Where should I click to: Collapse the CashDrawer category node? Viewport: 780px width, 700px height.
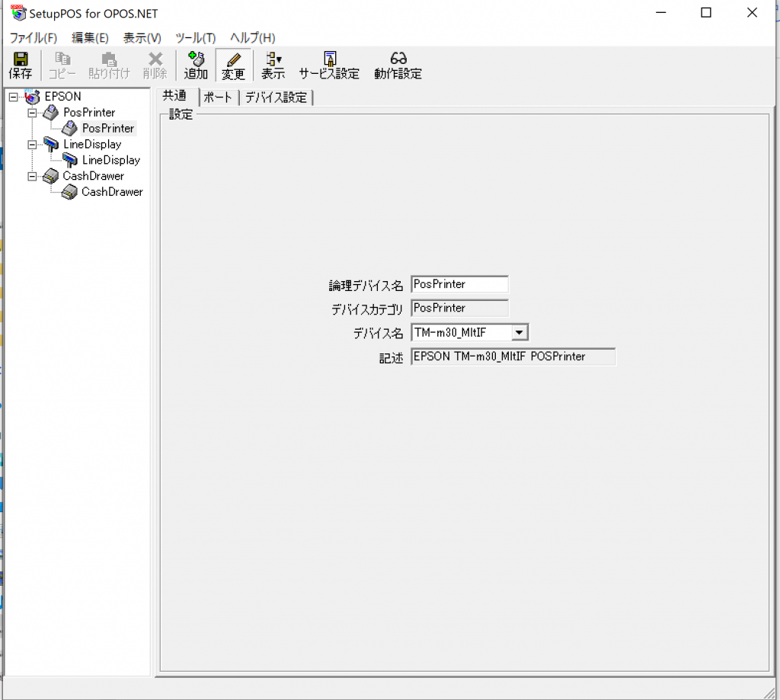32,177
